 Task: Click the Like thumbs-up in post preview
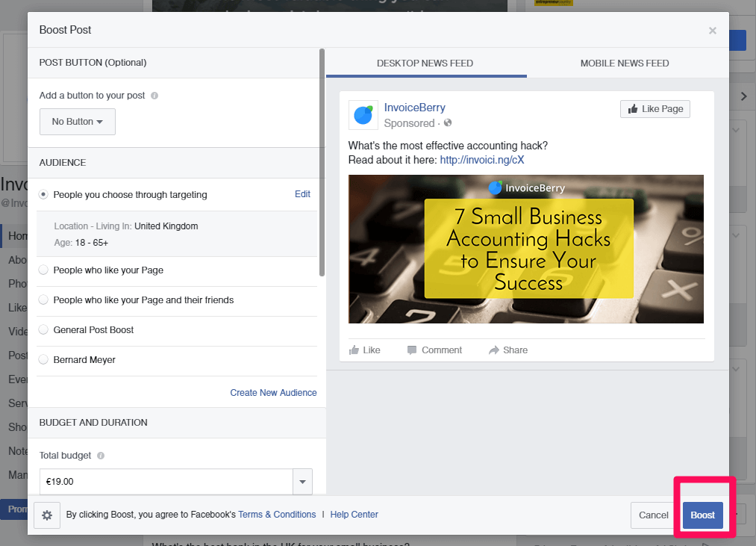pos(364,350)
